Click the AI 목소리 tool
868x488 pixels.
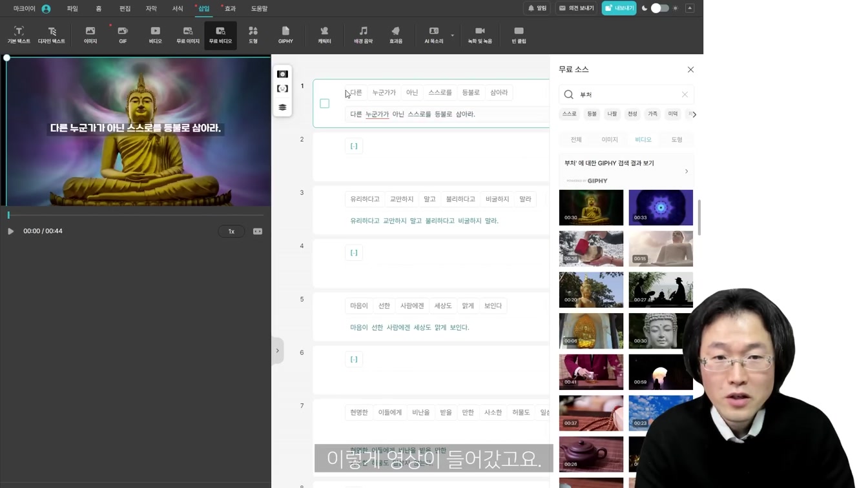pyautogui.click(x=434, y=35)
